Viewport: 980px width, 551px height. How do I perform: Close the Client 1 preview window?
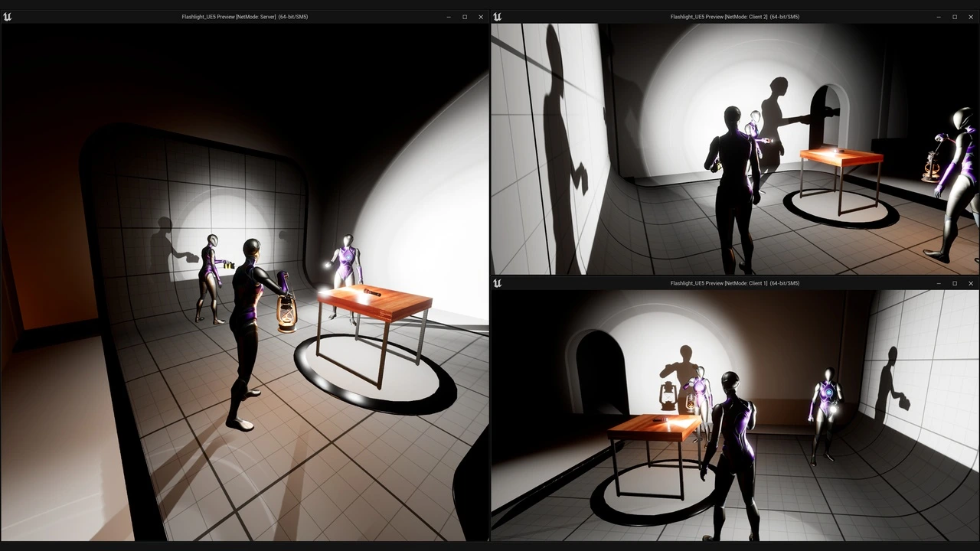[971, 283]
